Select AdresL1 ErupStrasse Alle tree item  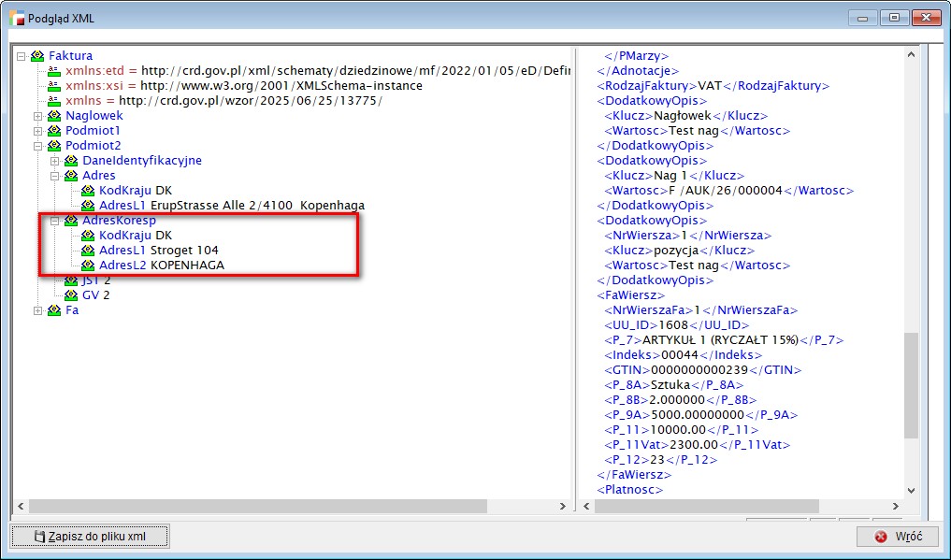[231, 206]
